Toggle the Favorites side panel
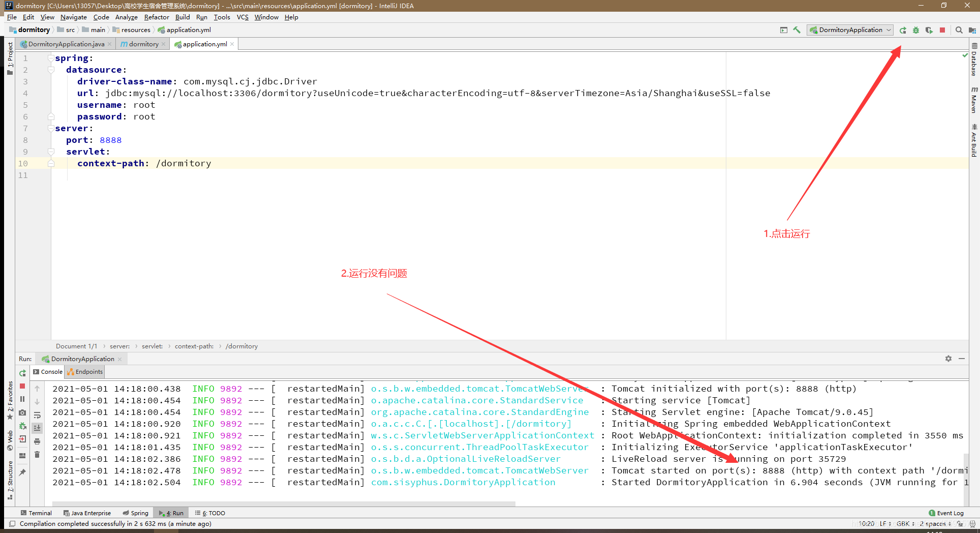Screen dimensions: 980x533 click(x=10, y=400)
